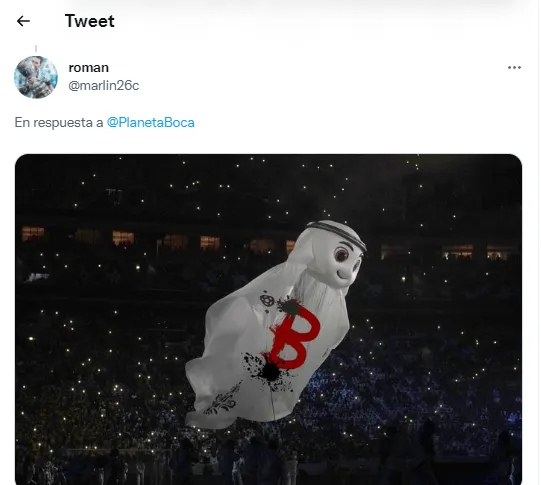Image resolution: width=541 pixels, height=485 pixels.
Task: Click the small circular emblem on mascot
Action: pos(267,301)
